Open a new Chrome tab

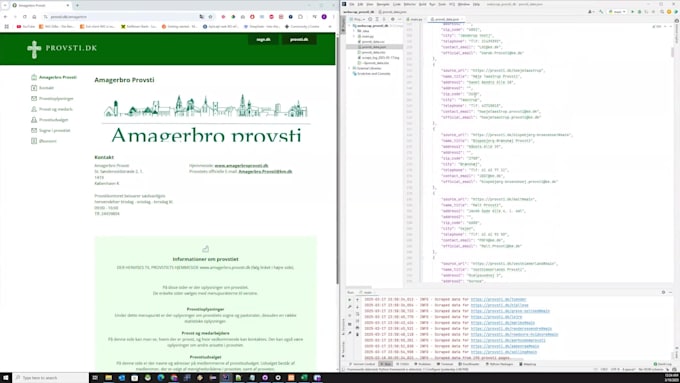point(77,5)
